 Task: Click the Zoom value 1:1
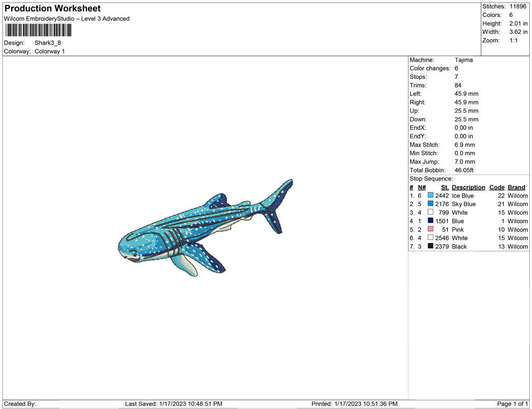(513, 40)
